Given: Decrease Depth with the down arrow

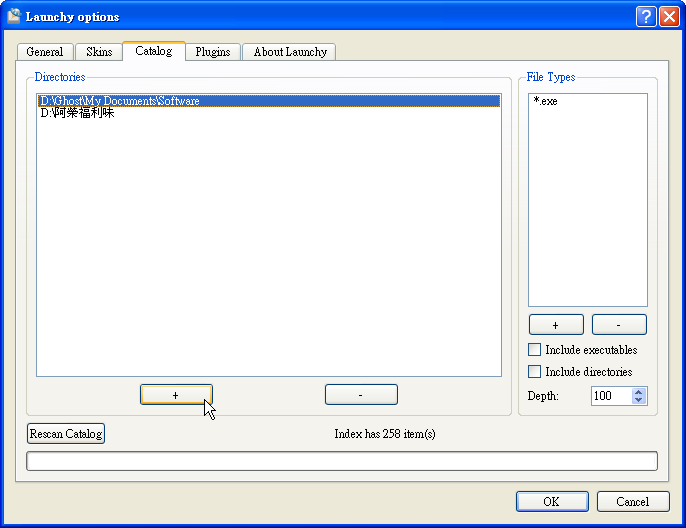Looking at the screenshot, I should point(639,400).
